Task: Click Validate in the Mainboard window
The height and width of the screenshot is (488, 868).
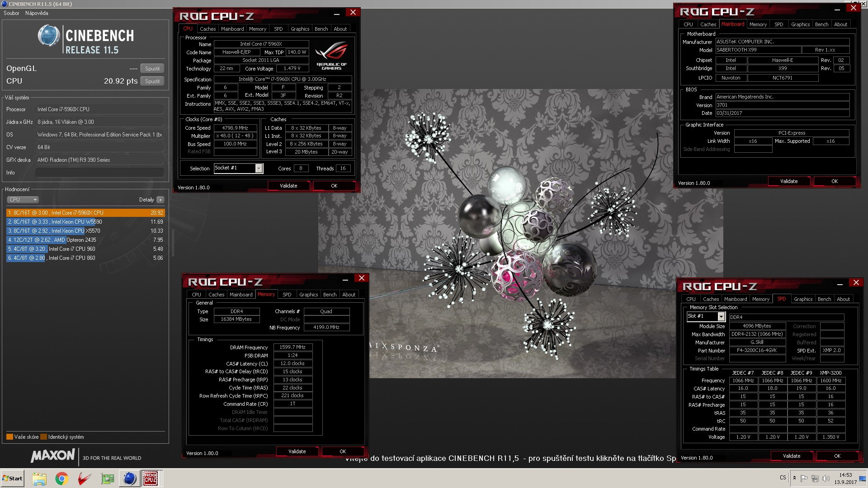Action: pos(789,181)
